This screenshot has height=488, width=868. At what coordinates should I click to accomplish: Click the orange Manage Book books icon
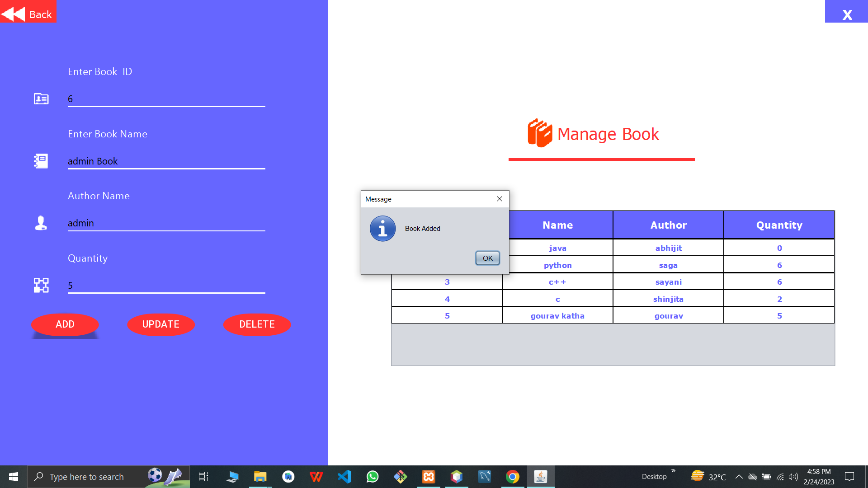(x=540, y=133)
